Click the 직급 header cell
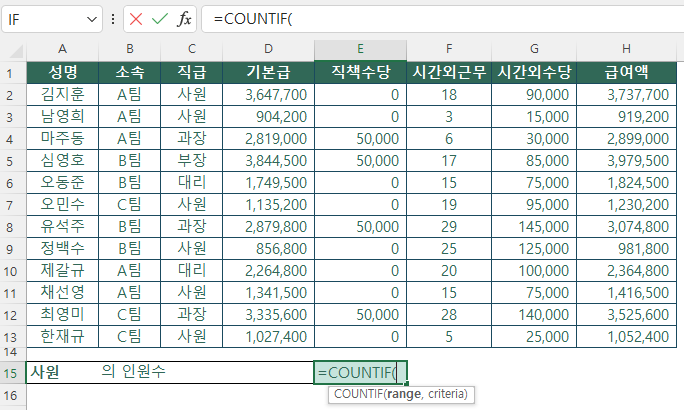 coord(192,72)
